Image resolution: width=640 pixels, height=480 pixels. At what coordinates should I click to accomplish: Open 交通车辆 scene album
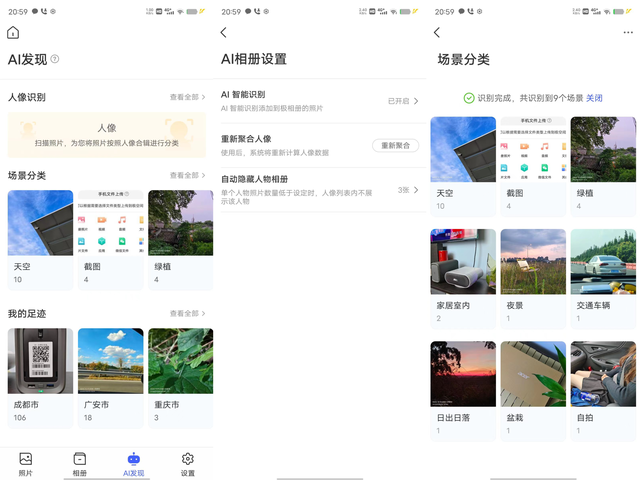tap(603, 279)
